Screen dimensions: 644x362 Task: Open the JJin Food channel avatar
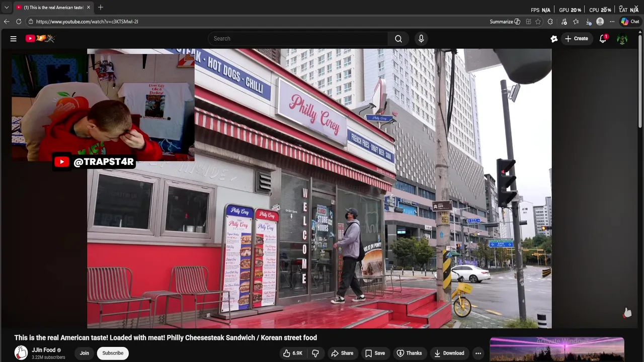click(21, 353)
